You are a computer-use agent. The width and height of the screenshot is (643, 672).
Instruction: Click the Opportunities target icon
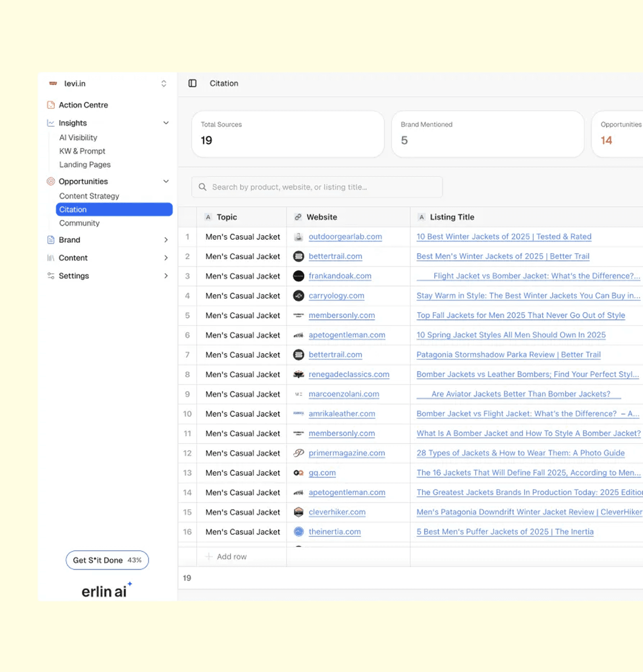51,182
